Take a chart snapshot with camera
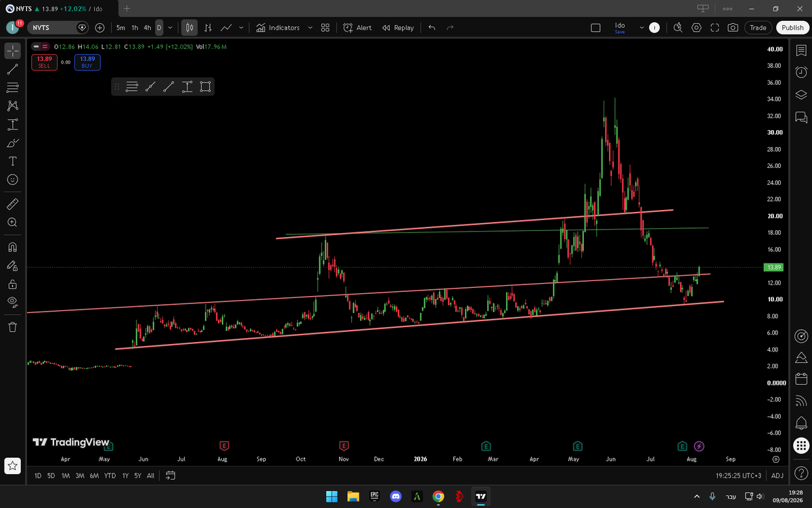 [733, 28]
